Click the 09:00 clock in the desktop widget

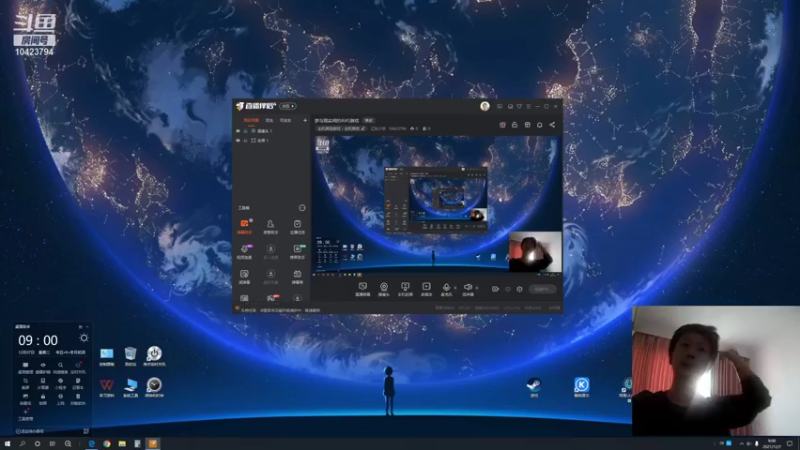(38, 340)
